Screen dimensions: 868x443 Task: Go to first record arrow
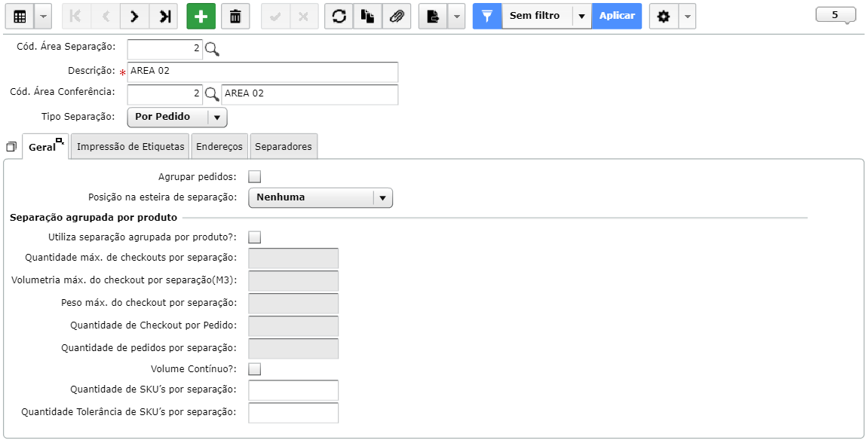tap(76, 17)
